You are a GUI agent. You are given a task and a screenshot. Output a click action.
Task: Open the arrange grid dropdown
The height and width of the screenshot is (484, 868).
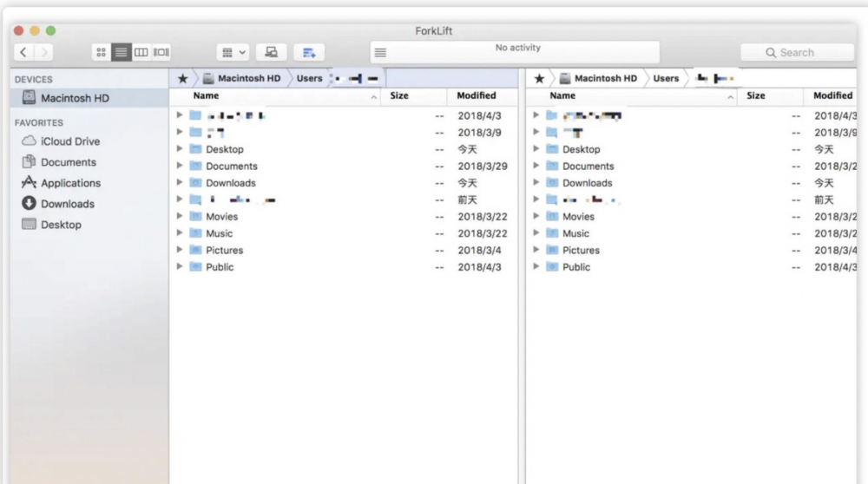(233, 52)
